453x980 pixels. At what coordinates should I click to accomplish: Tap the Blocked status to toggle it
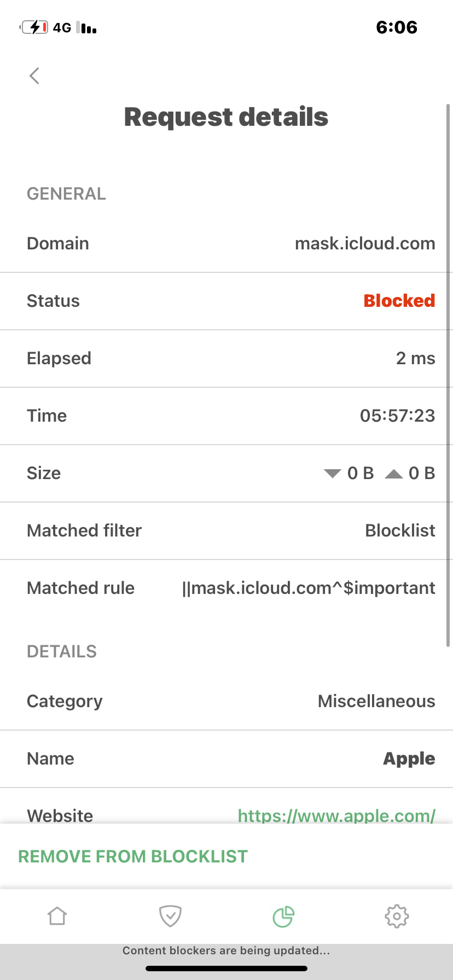click(399, 301)
